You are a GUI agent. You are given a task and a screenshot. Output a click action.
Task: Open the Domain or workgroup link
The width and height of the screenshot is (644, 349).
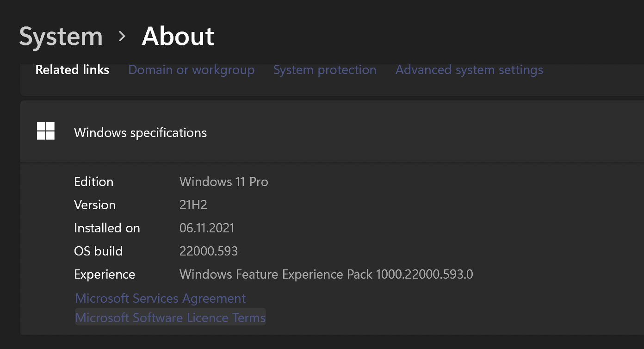coord(191,70)
